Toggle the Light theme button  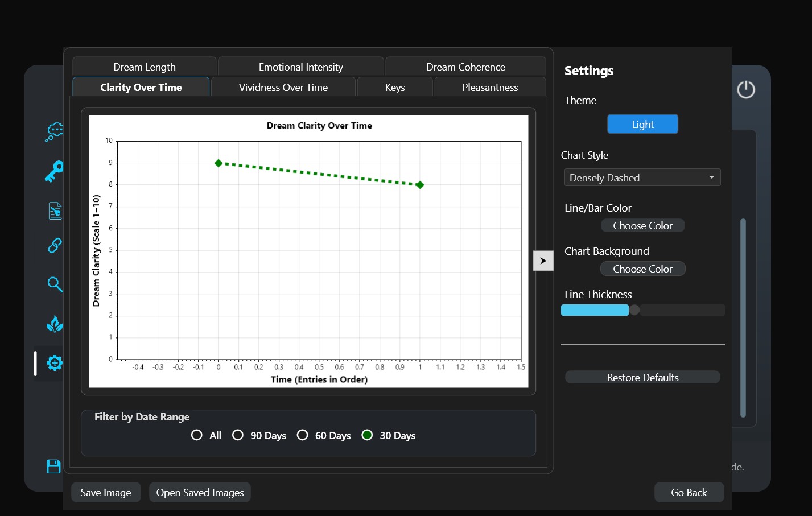coord(642,124)
